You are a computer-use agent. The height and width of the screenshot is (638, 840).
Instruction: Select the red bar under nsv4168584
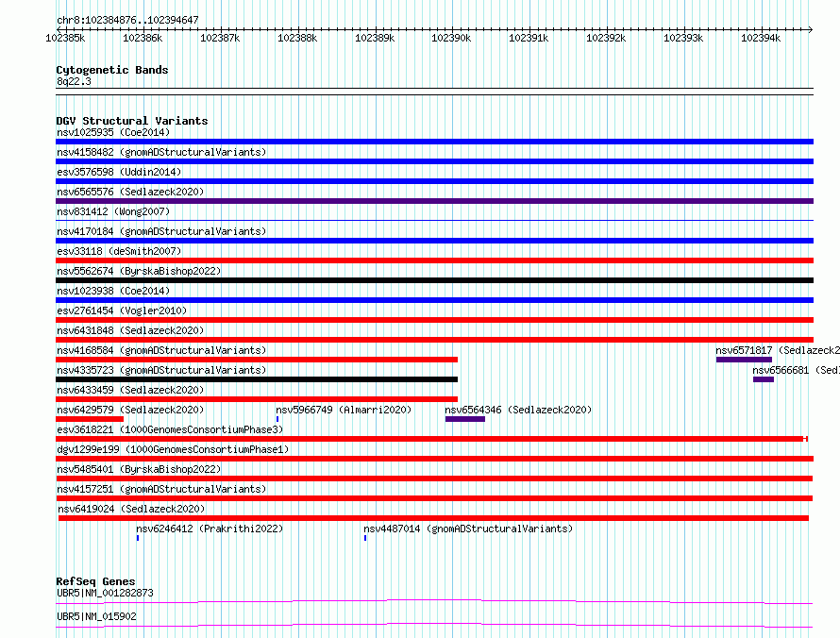click(x=257, y=360)
